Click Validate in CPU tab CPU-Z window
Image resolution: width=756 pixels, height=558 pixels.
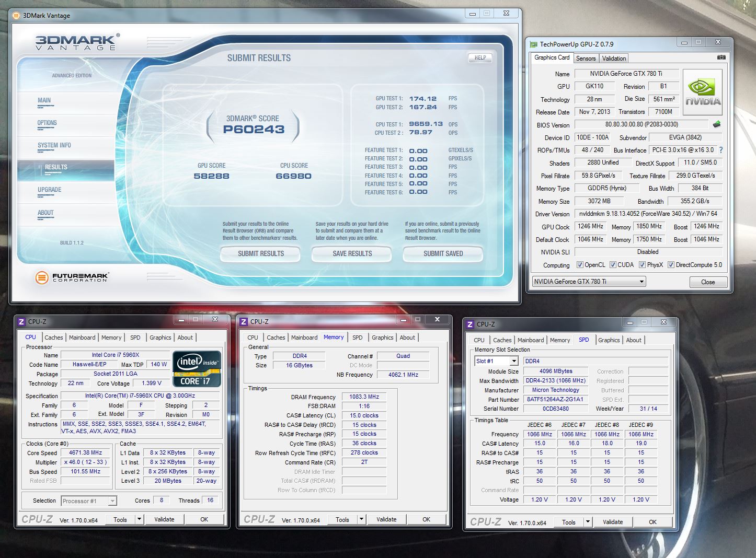(164, 519)
